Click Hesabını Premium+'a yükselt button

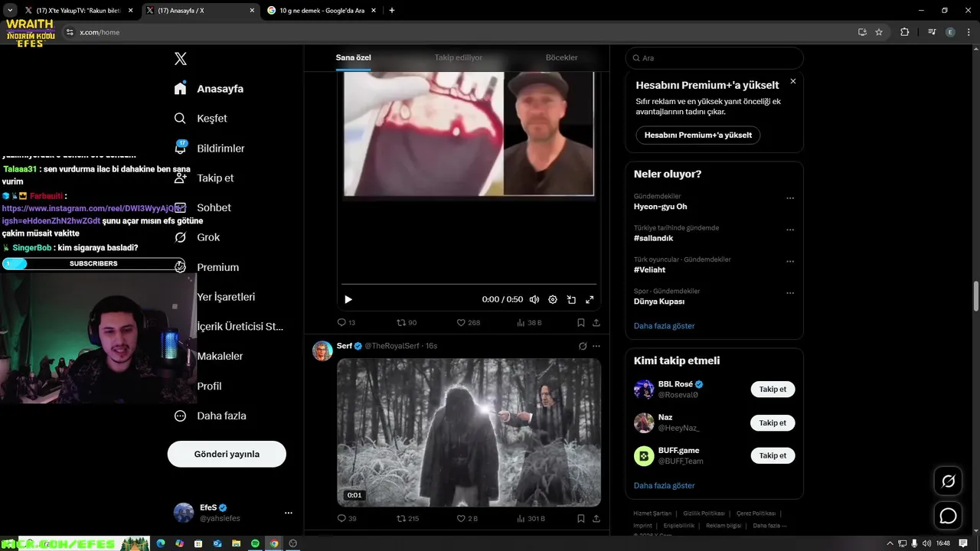point(697,135)
